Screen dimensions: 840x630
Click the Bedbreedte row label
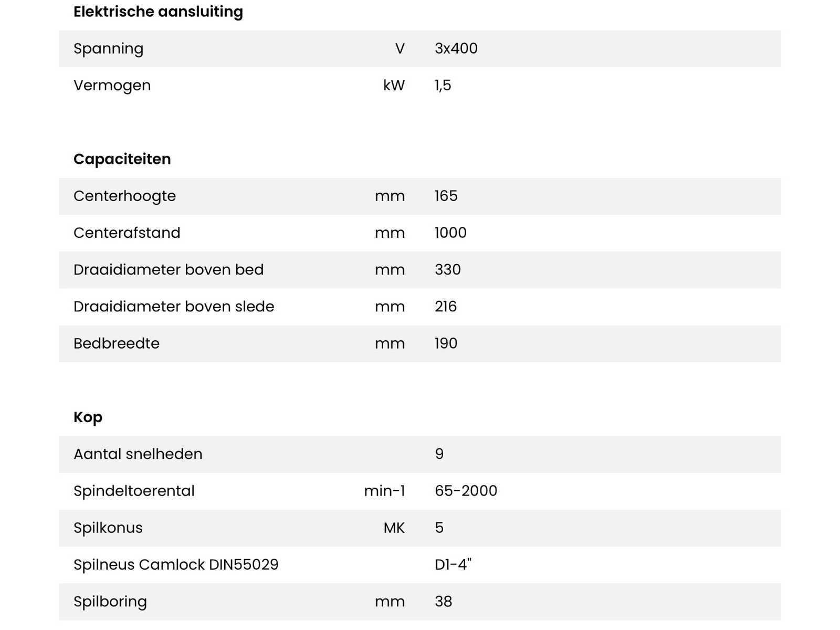coord(116,343)
